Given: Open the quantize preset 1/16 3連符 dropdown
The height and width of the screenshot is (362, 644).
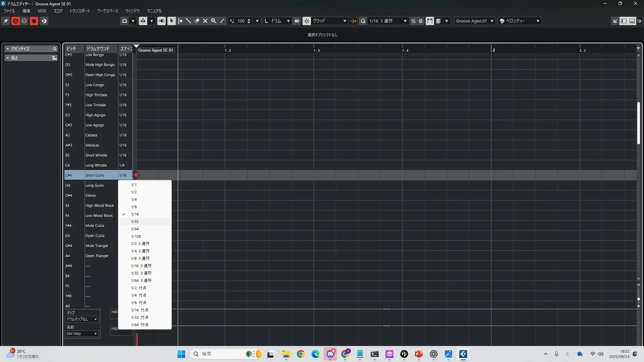Looking at the screenshot, I should pos(388,21).
